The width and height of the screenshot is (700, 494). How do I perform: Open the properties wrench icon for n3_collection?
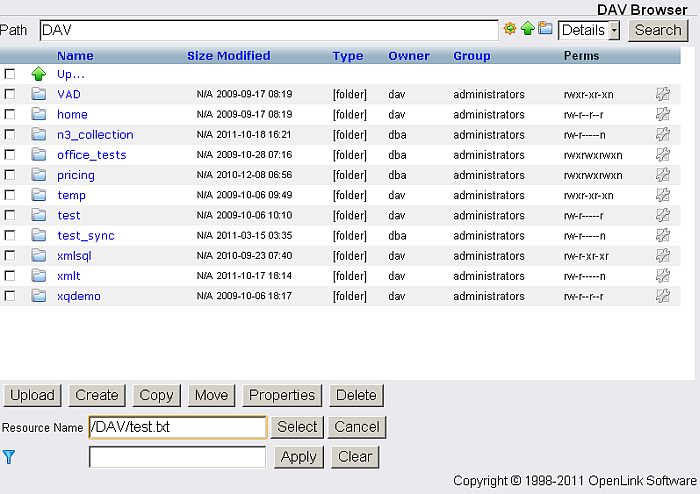point(663,134)
